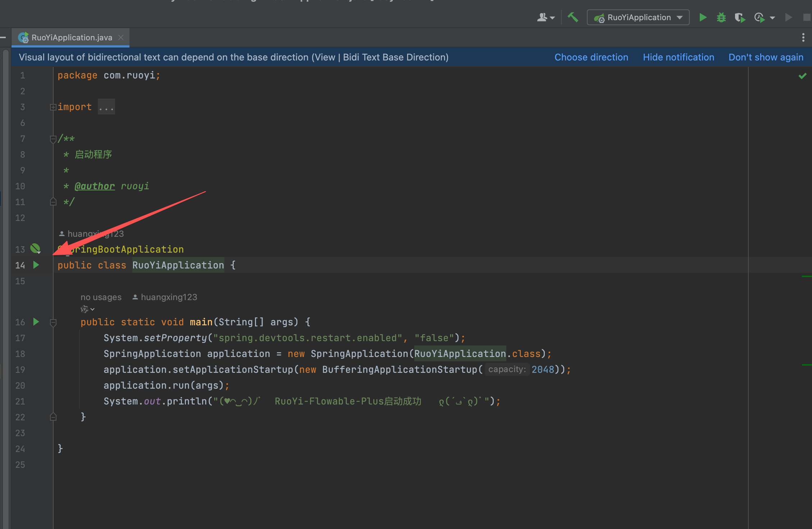Click the Spring bean gutter icon on line 13

point(35,248)
